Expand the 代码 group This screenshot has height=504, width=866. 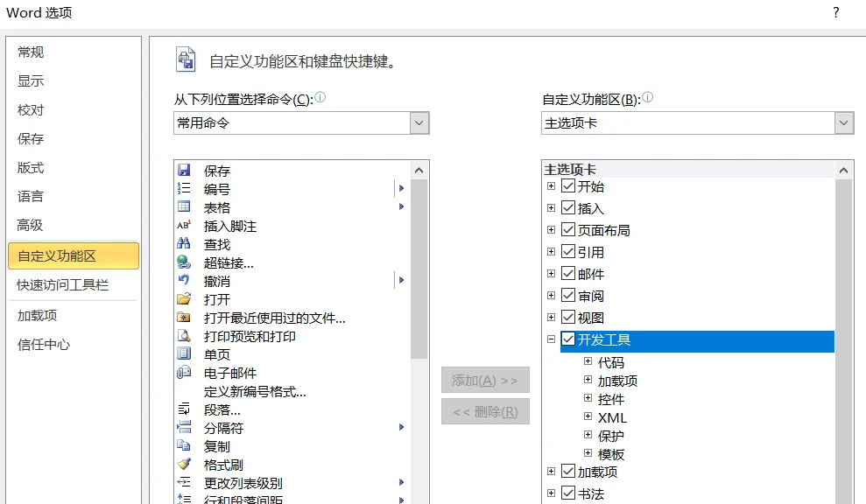pos(588,361)
